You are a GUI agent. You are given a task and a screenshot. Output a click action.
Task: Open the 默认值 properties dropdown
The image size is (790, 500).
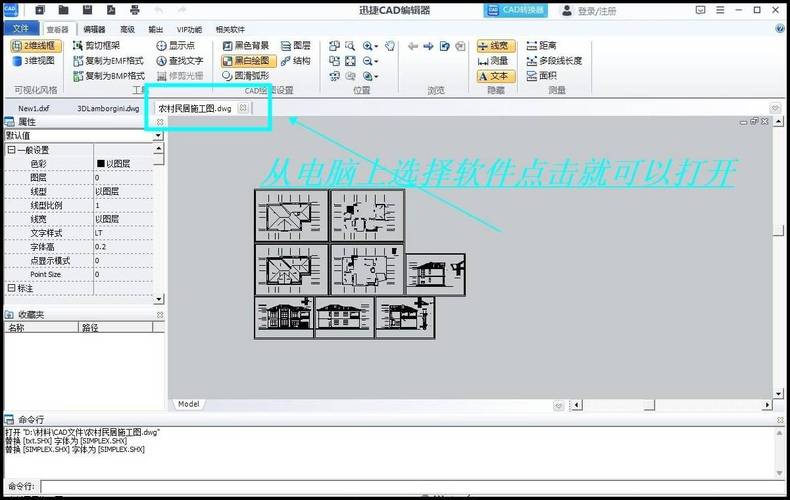tap(158, 135)
